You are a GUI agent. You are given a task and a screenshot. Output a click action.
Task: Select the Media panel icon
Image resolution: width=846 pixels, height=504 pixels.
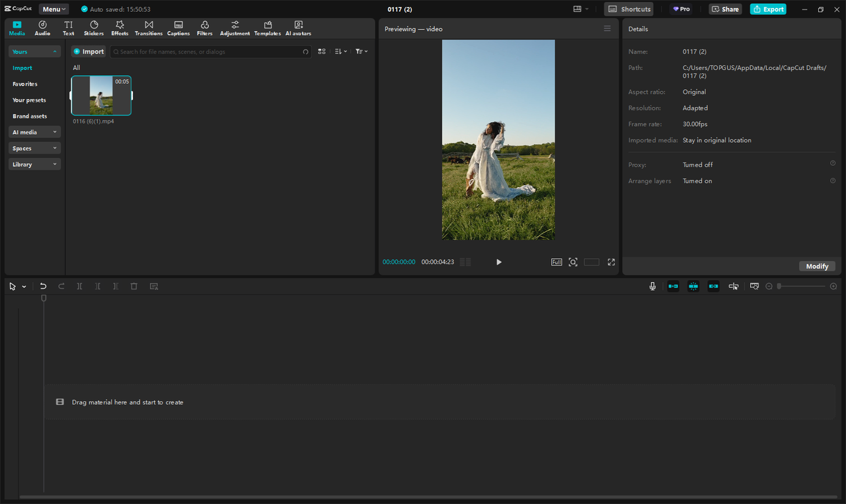17,27
